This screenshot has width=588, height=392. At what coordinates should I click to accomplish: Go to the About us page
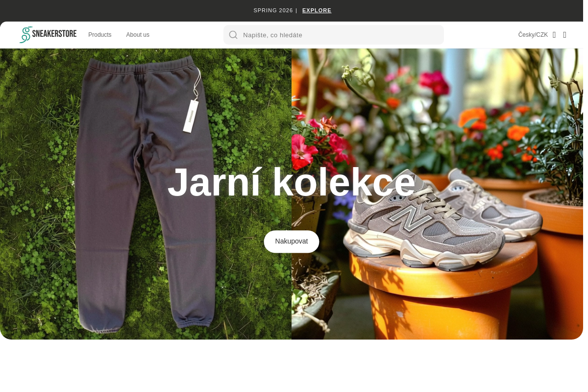(138, 35)
